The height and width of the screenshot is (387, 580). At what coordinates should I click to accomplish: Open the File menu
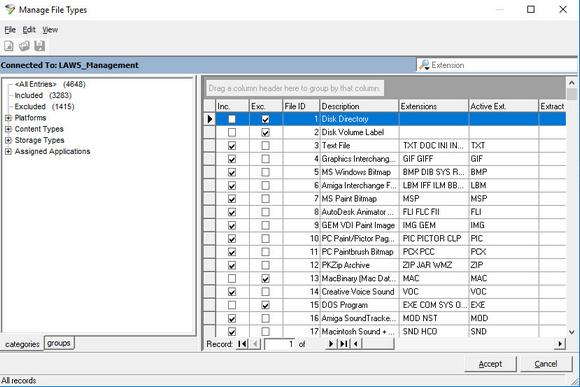[x=10, y=30]
